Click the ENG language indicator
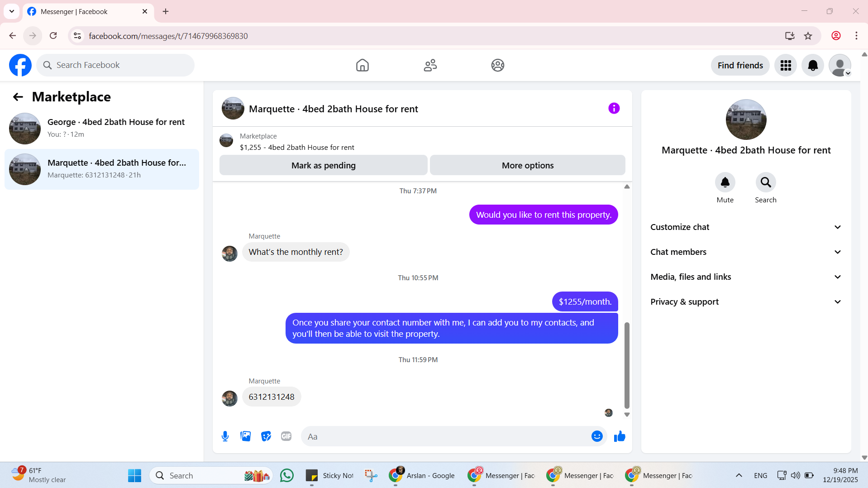868x488 pixels. (x=760, y=476)
